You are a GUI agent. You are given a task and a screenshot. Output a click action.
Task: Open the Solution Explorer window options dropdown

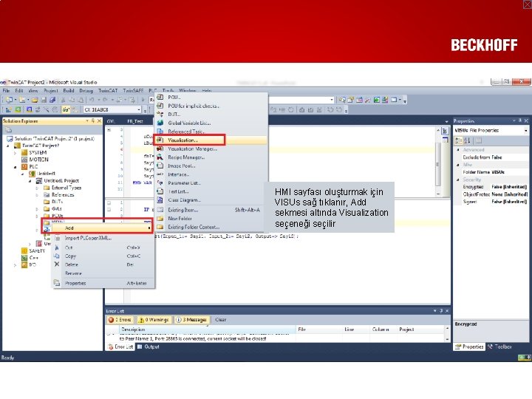(x=87, y=120)
